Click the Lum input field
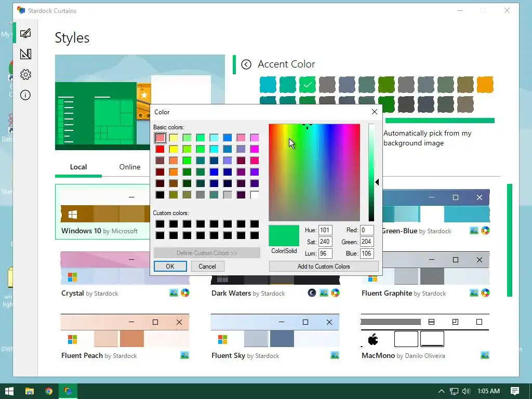This screenshot has width=532, height=399. 325,253
